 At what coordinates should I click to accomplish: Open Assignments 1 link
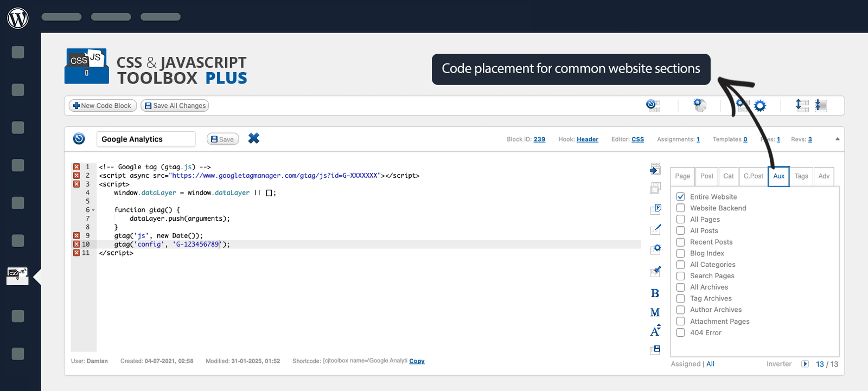(x=698, y=139)
